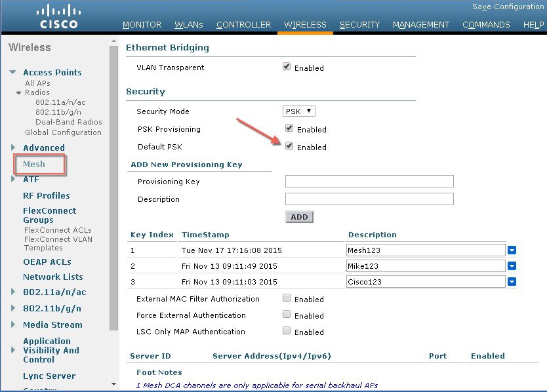Open row menu for Cisco123 key
The image size is (547, 392).
[512, 281]
